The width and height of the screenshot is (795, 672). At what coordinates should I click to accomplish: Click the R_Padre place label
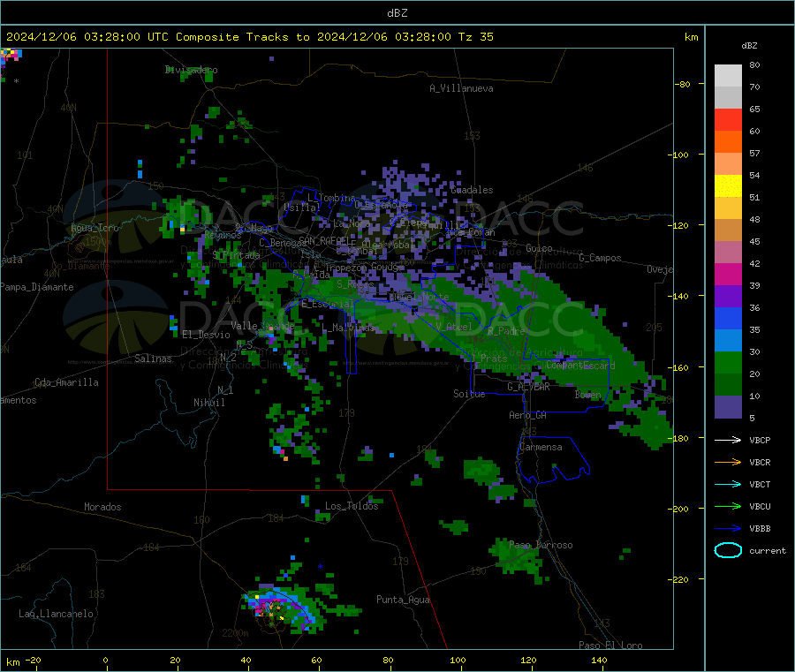click(506, 331)
